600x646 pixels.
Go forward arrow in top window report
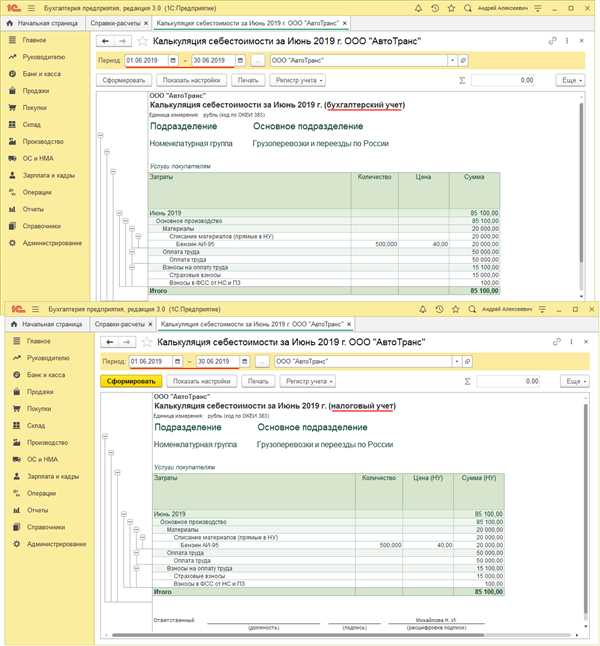click(122, 41)
